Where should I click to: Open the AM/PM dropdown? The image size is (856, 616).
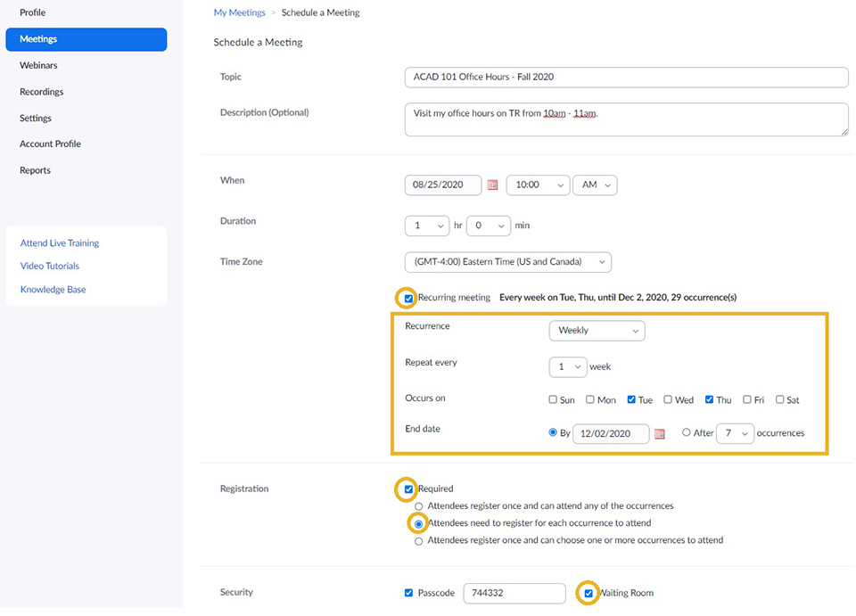click(595, 185)
